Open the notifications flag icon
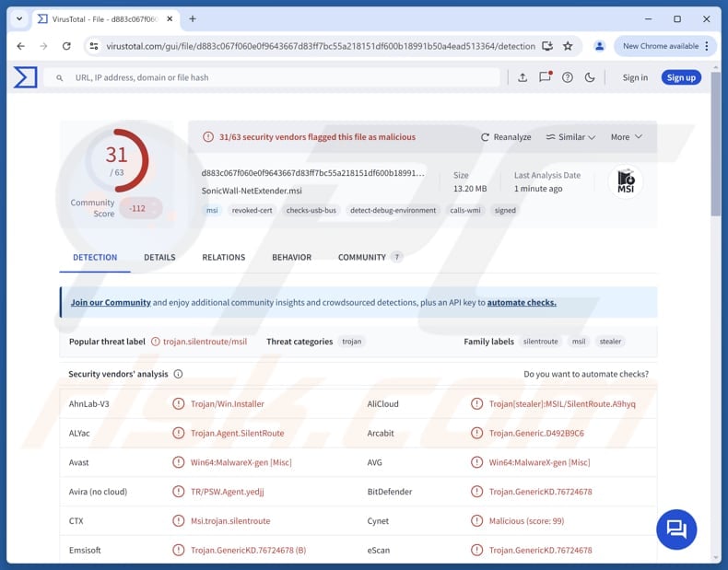The width and height of the screenshot is (728, 570). (x=545, y=77)
